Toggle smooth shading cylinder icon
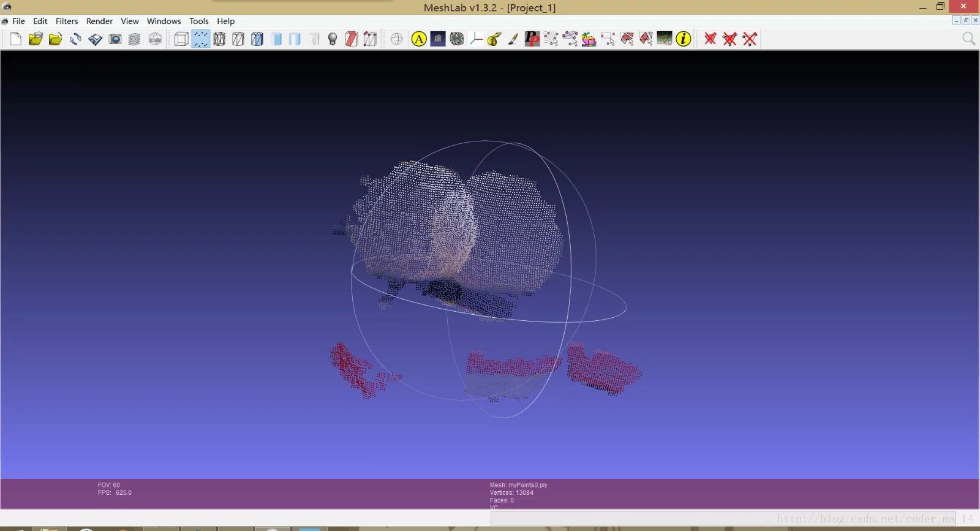 pos(295,39)
